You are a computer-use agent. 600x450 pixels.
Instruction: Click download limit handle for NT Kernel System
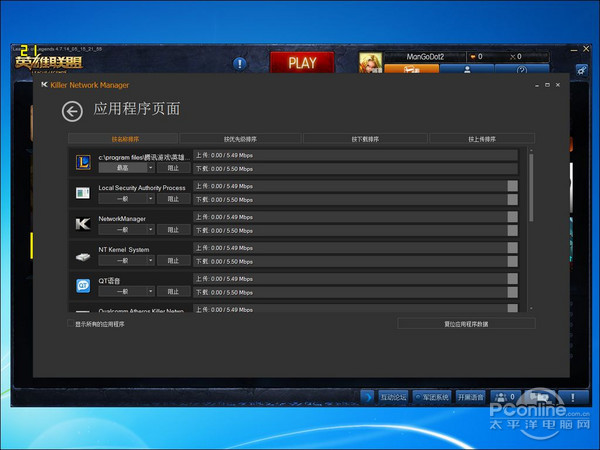pyautogui.click(x=513, y=261)
